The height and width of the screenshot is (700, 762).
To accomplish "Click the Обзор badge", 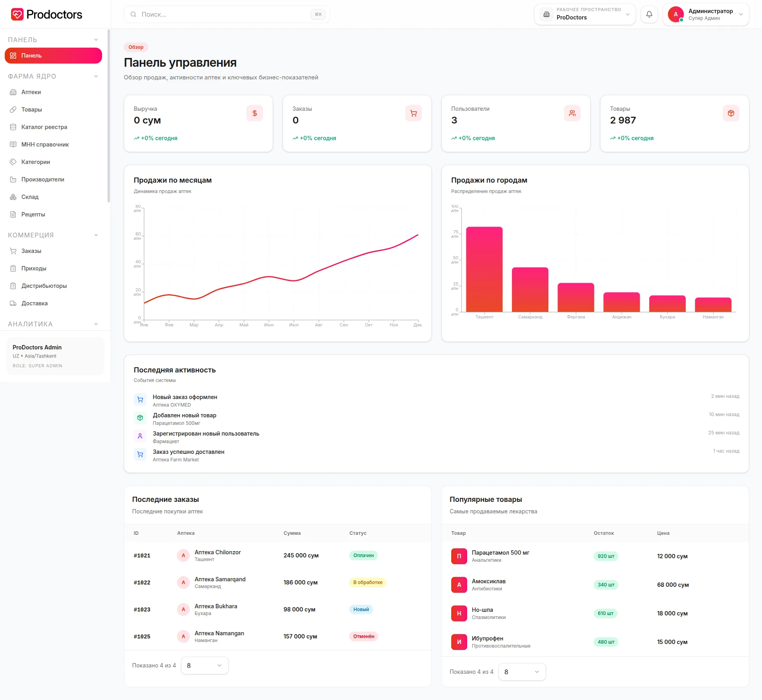I will coord(136,47).
